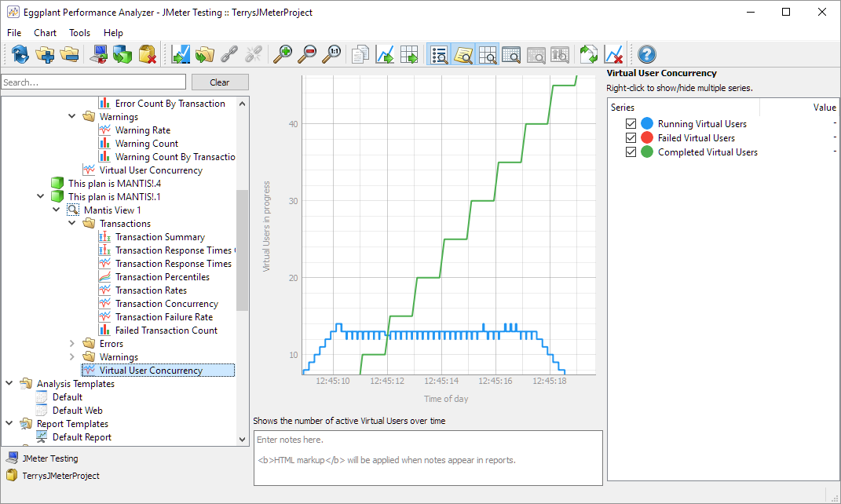Collapse the Analysis Templates node

pyautogui.click(x=9, y=384)
